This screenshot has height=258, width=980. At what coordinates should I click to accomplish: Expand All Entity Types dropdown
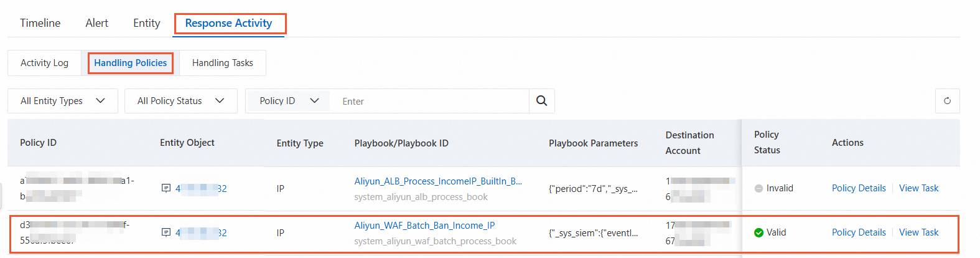click(x=62, y=101)
